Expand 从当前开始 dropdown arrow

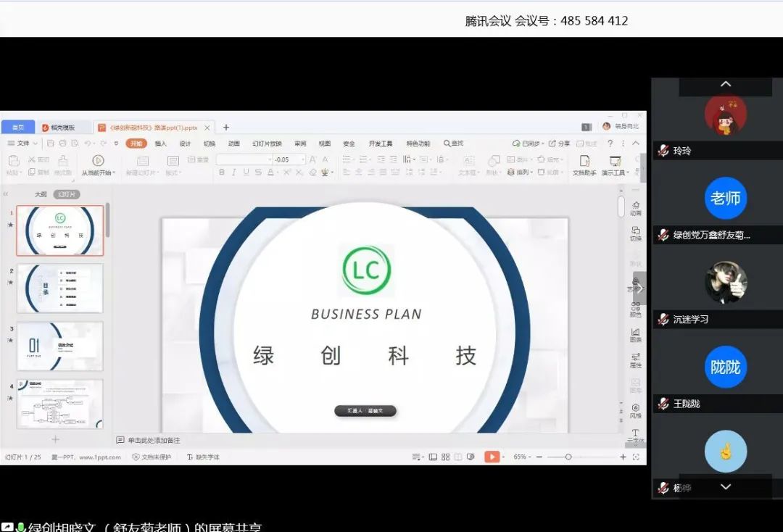(114, 173)
